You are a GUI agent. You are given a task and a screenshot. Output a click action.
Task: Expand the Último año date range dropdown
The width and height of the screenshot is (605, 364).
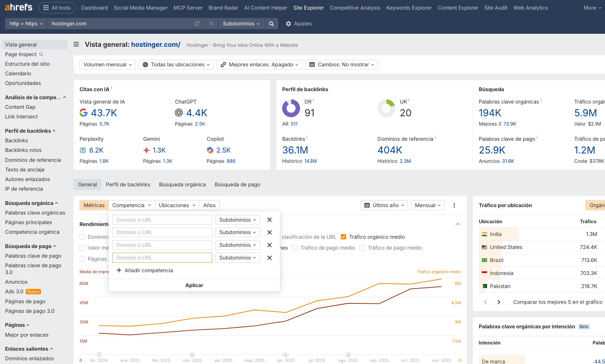point(384,205)
